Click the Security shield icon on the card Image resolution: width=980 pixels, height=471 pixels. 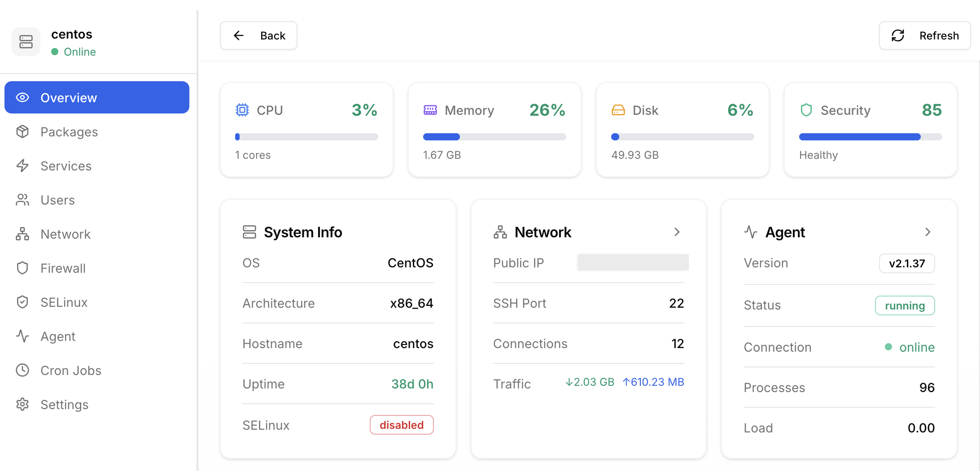pyautogui.click(x=806, y=109)
